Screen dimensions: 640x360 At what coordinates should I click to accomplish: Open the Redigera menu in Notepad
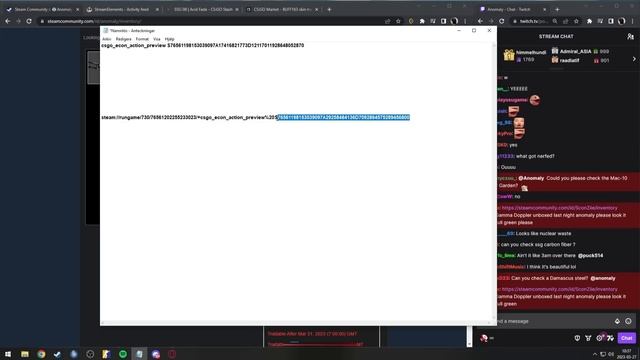pyautogui.click(x=123, y=39)
